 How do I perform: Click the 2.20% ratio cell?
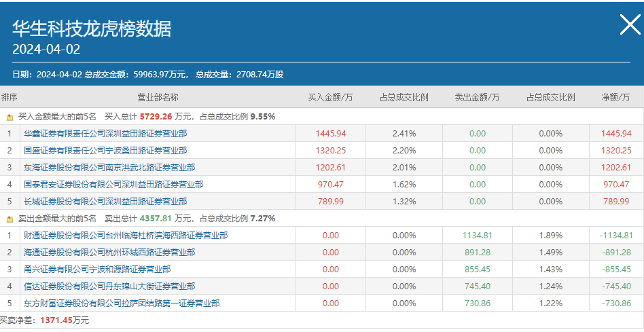click(404, 151)
